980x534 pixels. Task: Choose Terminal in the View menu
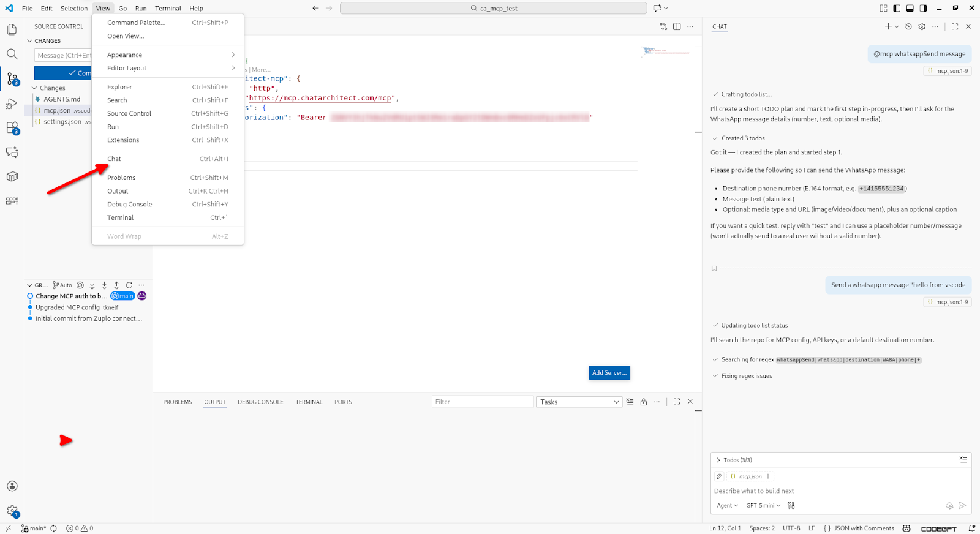pyautogui.click(x=168, y=217)
